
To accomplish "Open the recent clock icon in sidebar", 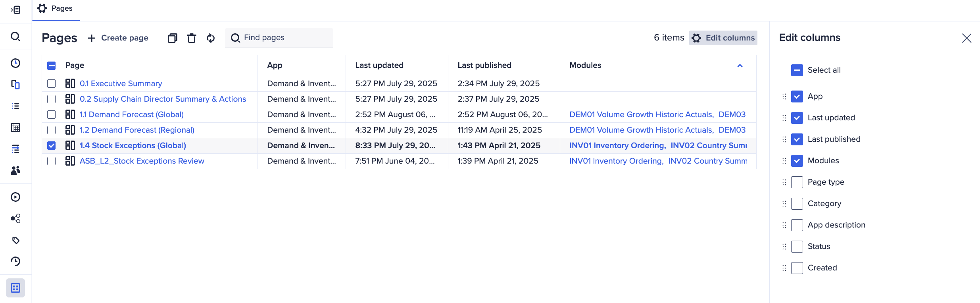I will pos(15,63).
